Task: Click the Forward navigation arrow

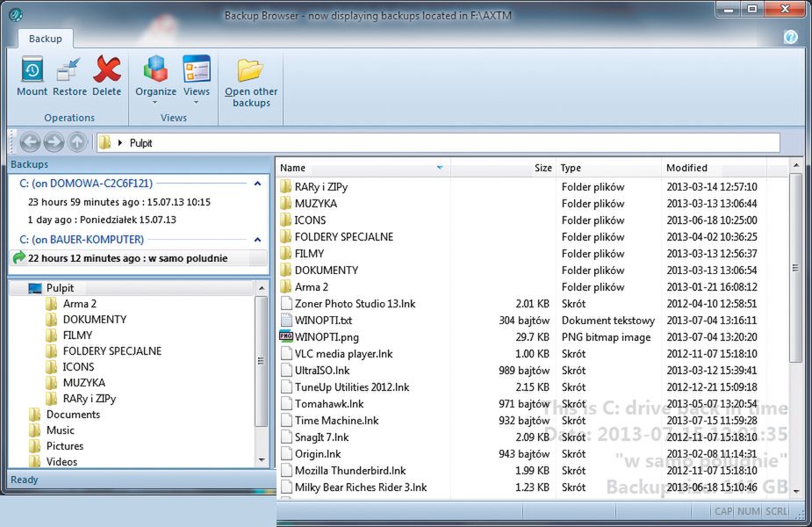Action: pyautogui.click(x=54, y=142)
